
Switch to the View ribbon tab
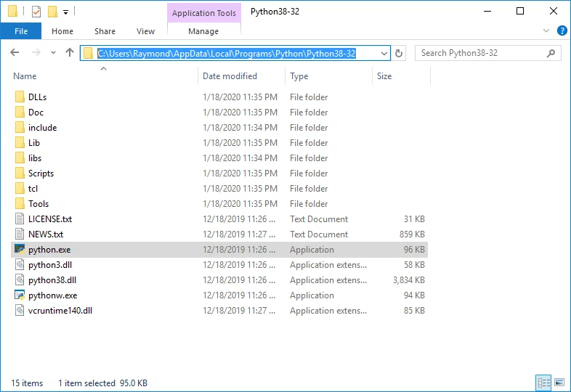[x=145, y=31]
